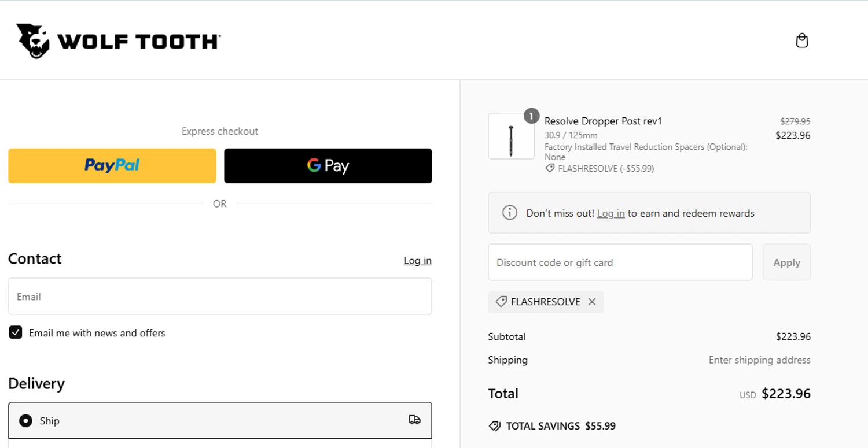Click the Wolf Tooth logo
This screenshot has width=868, height=448.
pyautogui.click(x=119, y=41)
